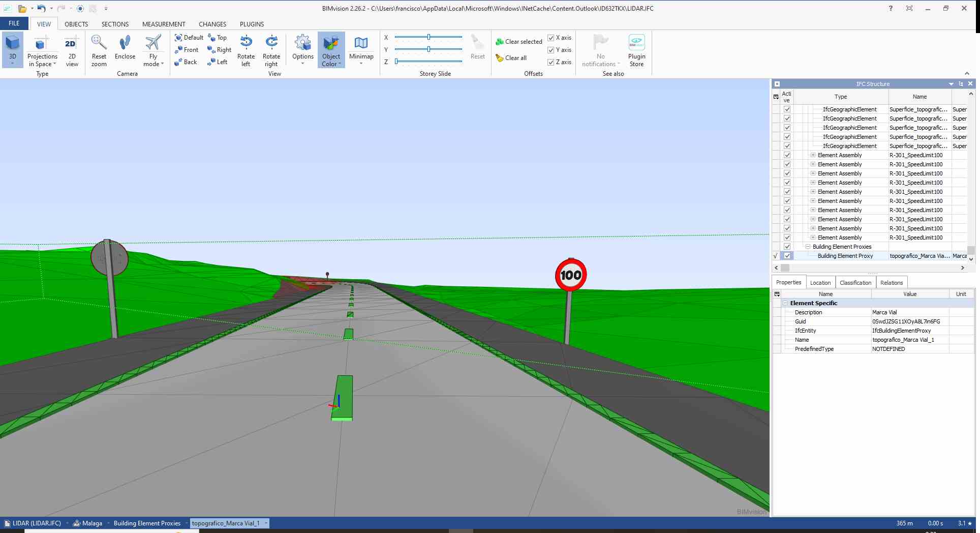Screen dimensions: 980x533
Task: Set camera to Top view
Action: point(217,38)
